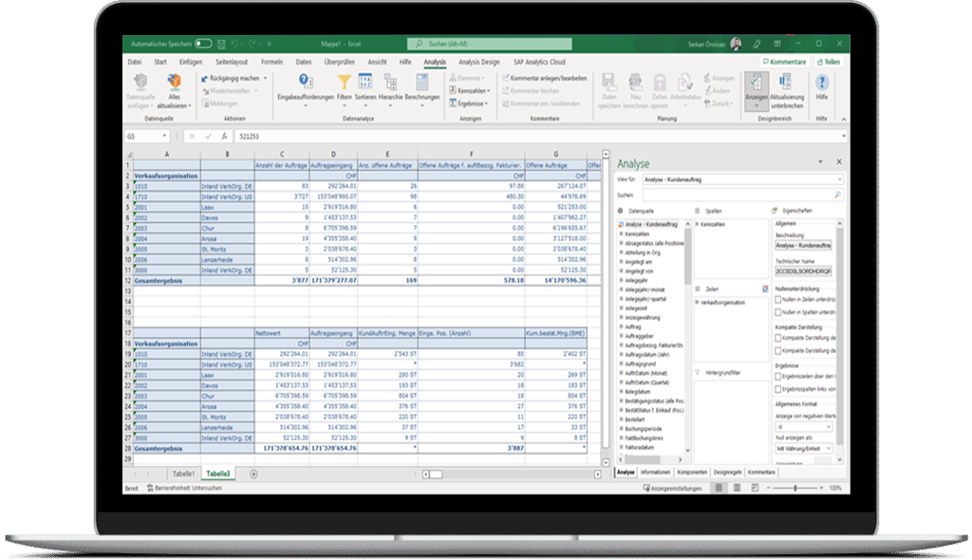Switch to Komponenten tab in Analyse panel
The image size is (972, 560).
pos(692,473)
